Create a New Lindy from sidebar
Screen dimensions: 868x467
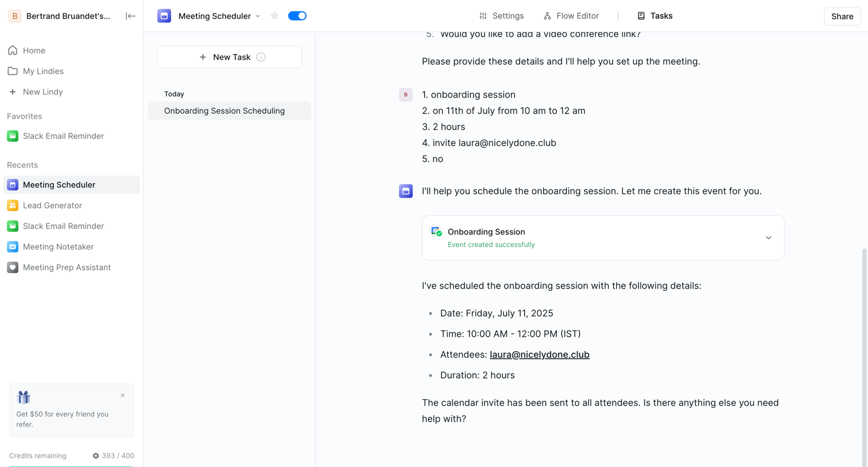pos(72,92)
